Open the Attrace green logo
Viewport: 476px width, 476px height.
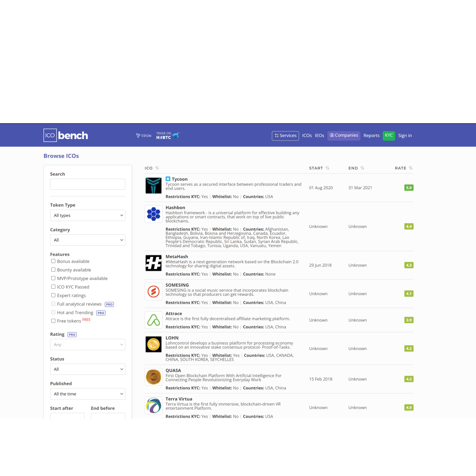(x=154, y=320)
